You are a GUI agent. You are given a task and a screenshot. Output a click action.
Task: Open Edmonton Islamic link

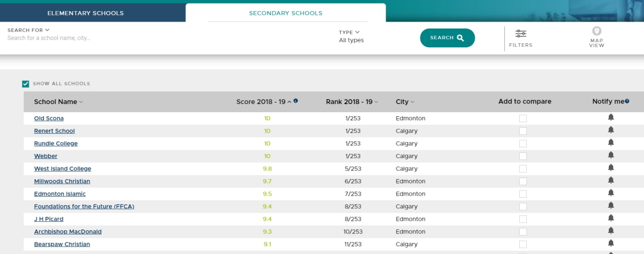click(60, 194)
